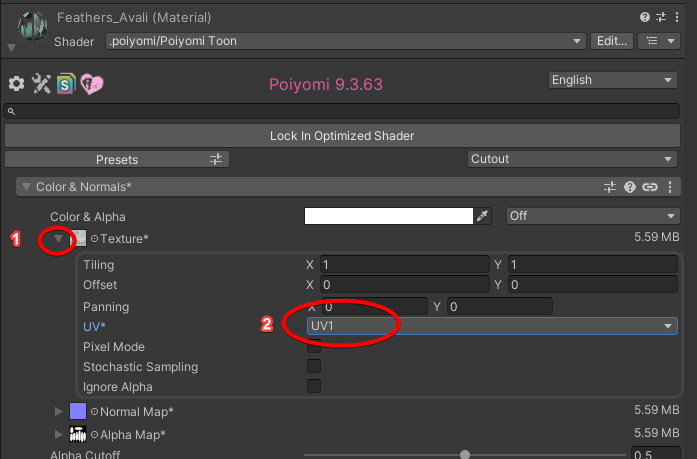Open the material help question mark icon
The width and height of the screenshot is (697, 459).
[645, 18]
